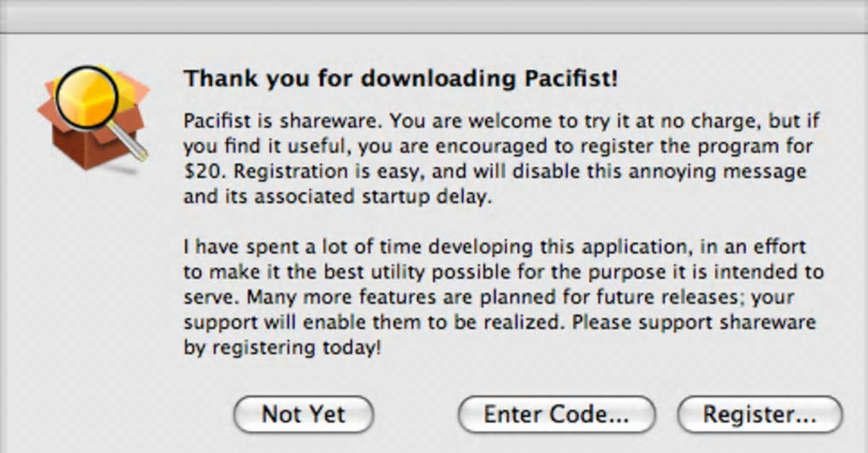This screenshot has width=868, height=453.
Task: Click the "by registering today!" line
Action: pyautogui.click(x=282, y=349)
